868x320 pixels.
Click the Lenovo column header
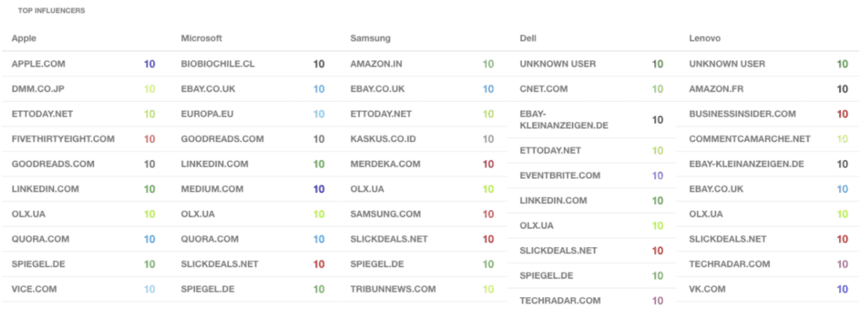tap(704, 38)
